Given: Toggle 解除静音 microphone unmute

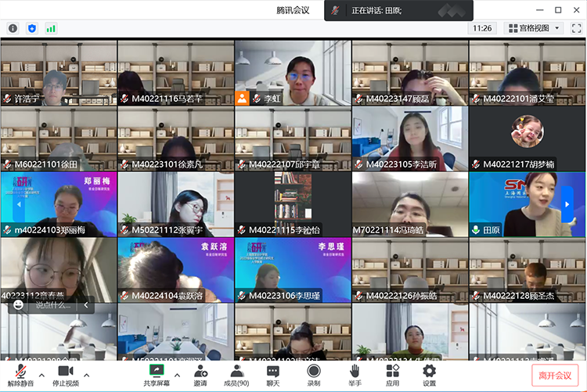Looking at the screenshot, I should [x=20, y=374].
